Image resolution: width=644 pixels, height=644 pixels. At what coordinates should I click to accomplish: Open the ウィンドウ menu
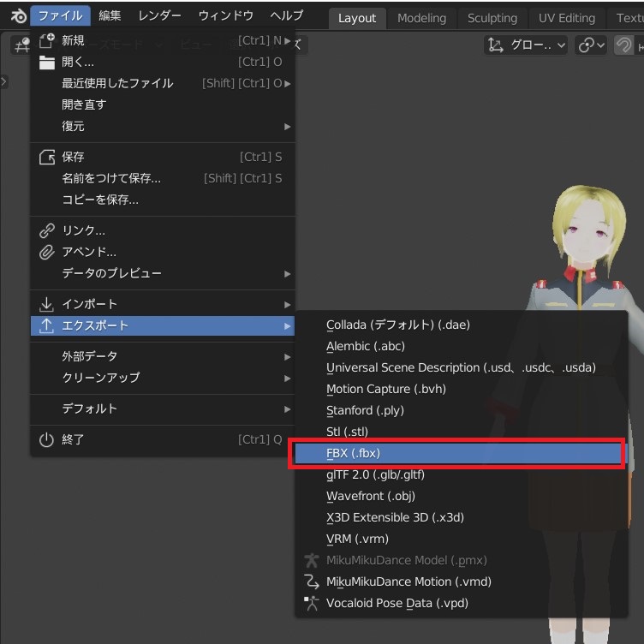click(225, 16)
